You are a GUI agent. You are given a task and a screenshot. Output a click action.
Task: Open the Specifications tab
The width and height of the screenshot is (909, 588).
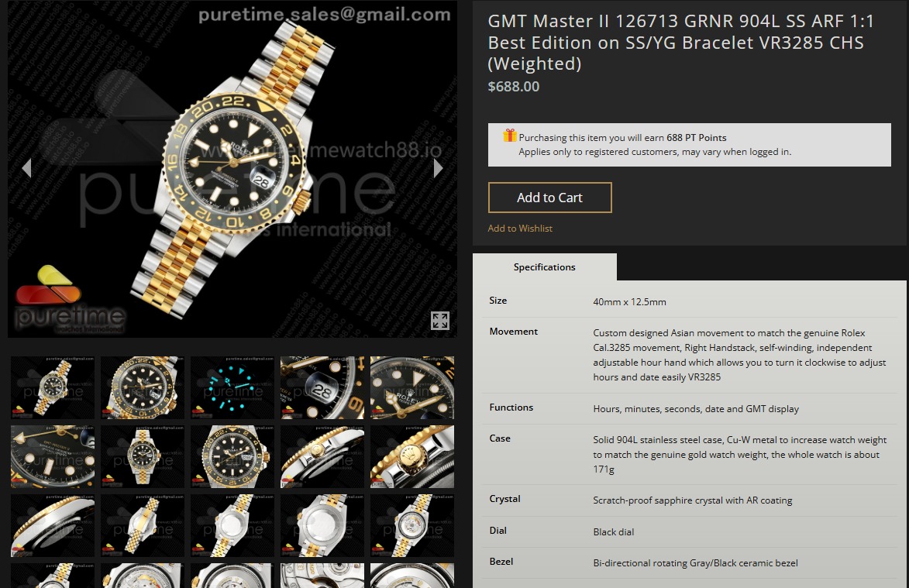[544, 267]
